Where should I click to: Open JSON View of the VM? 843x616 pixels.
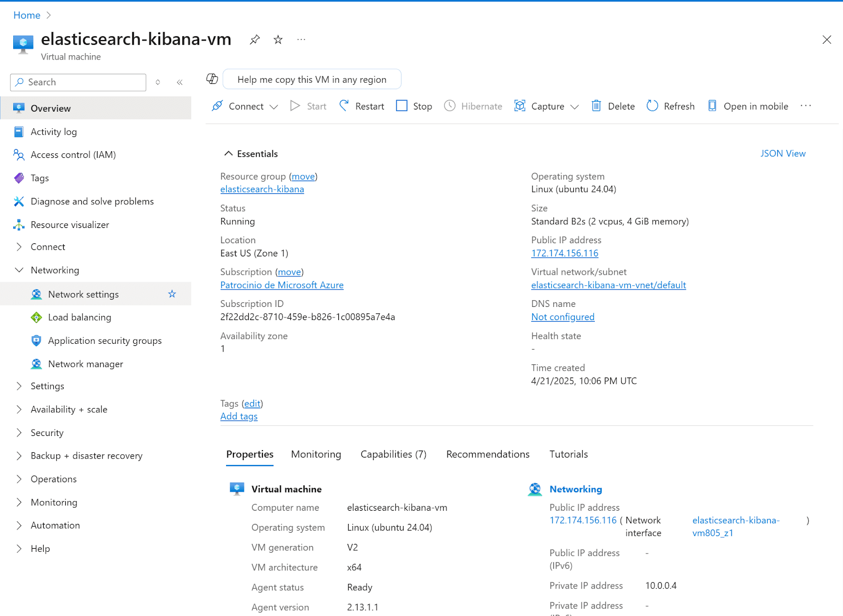pyautogui.click(x=783, y=153)
